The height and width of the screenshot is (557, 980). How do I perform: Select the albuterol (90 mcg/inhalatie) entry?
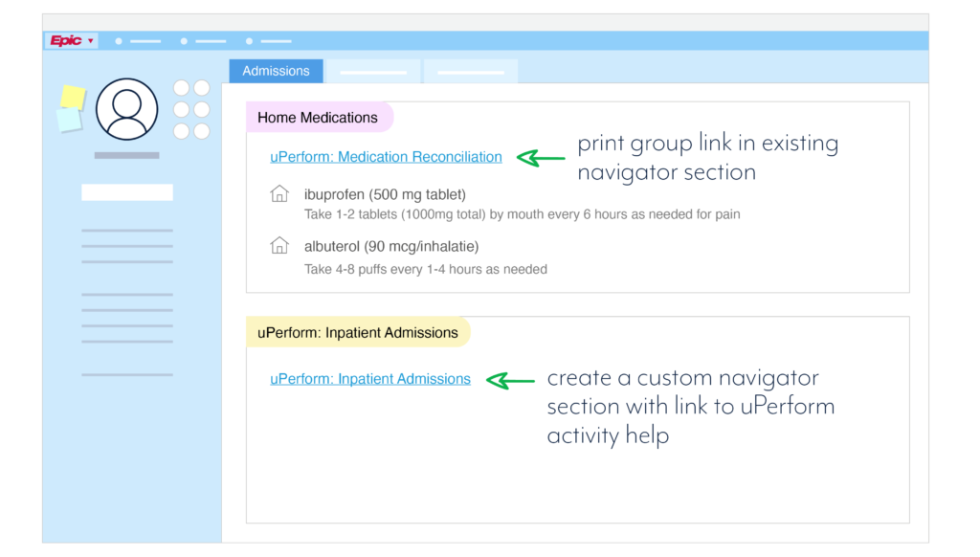point(391,246)
